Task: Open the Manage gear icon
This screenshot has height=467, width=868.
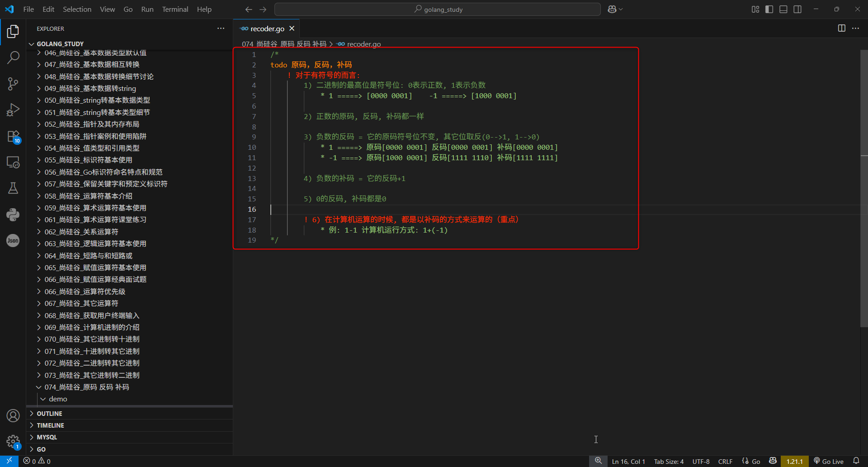Action: [x=13, y=442]
